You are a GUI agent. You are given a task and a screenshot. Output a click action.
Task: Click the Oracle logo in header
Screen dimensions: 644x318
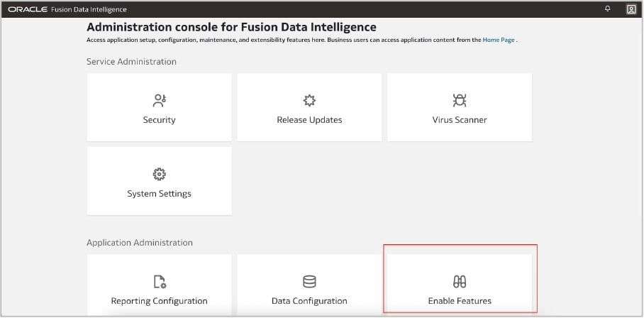coord(28,9)
